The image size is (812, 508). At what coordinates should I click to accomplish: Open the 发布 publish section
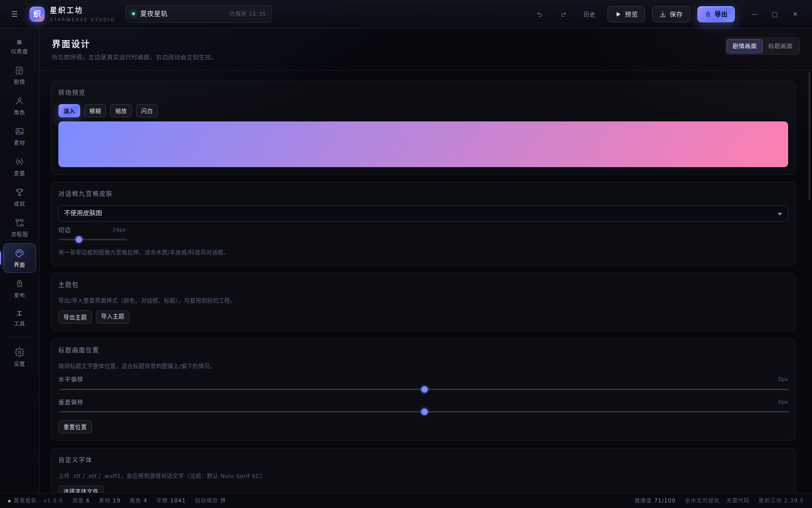(x=19, y=289)
